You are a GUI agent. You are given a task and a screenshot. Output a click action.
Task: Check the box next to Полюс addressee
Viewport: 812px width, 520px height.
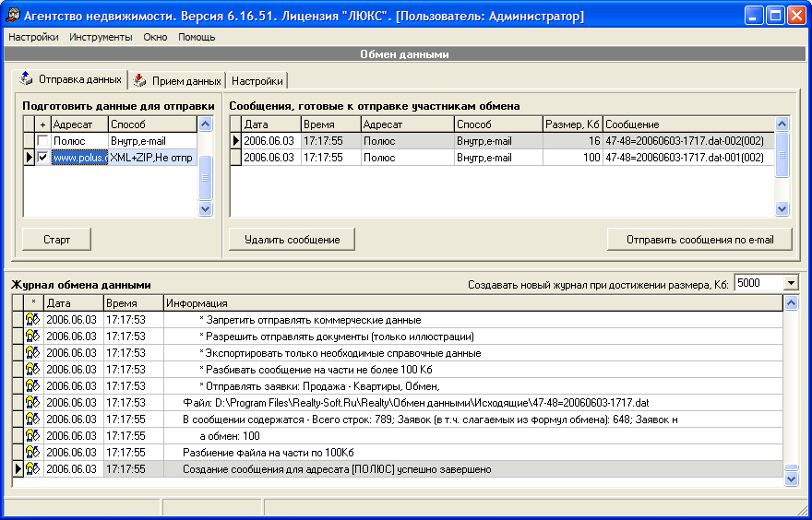pos(43,141)
